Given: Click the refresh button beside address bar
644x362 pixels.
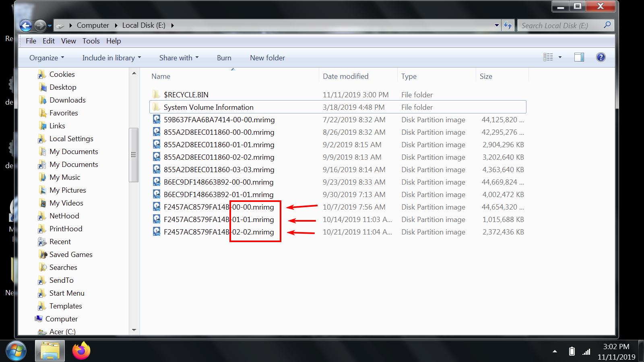Looking at the screenshot, I should click(508, 26).
